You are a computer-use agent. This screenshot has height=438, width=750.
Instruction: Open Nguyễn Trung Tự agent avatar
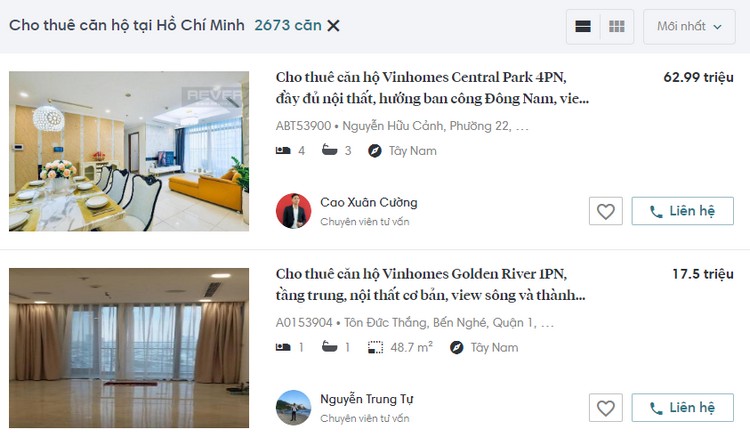(294, 408)
